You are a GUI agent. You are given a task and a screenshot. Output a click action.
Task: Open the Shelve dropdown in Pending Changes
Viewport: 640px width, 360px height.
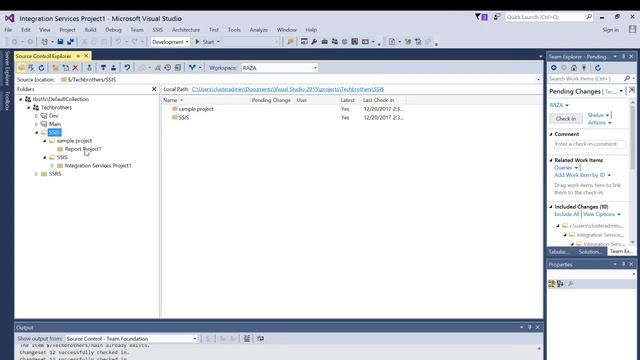point(598,115)
